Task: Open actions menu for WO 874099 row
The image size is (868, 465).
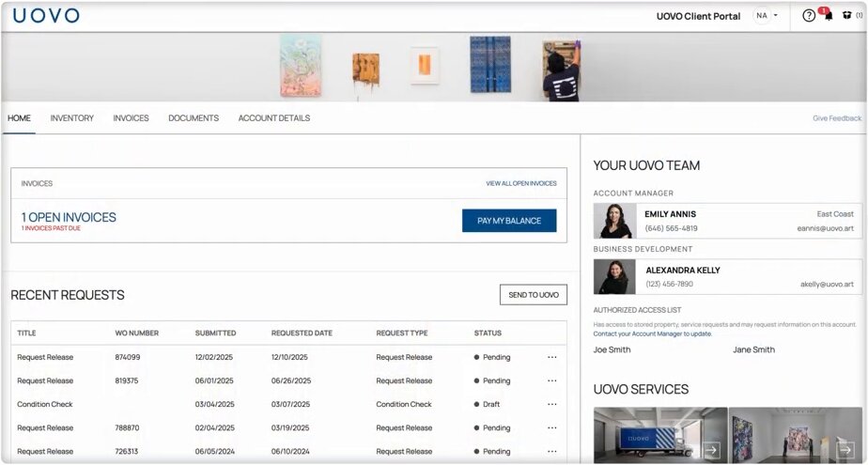Action: (552, 357)
